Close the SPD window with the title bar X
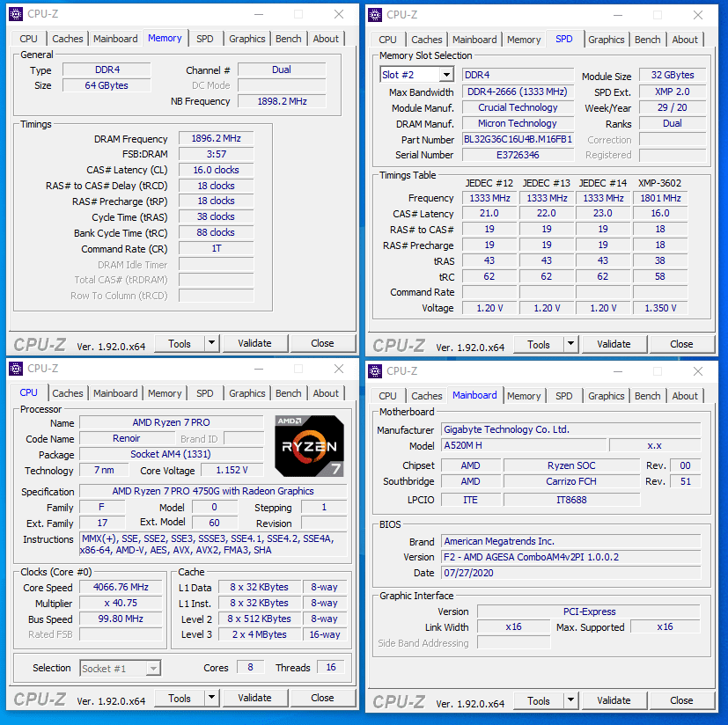 (698, 15)
